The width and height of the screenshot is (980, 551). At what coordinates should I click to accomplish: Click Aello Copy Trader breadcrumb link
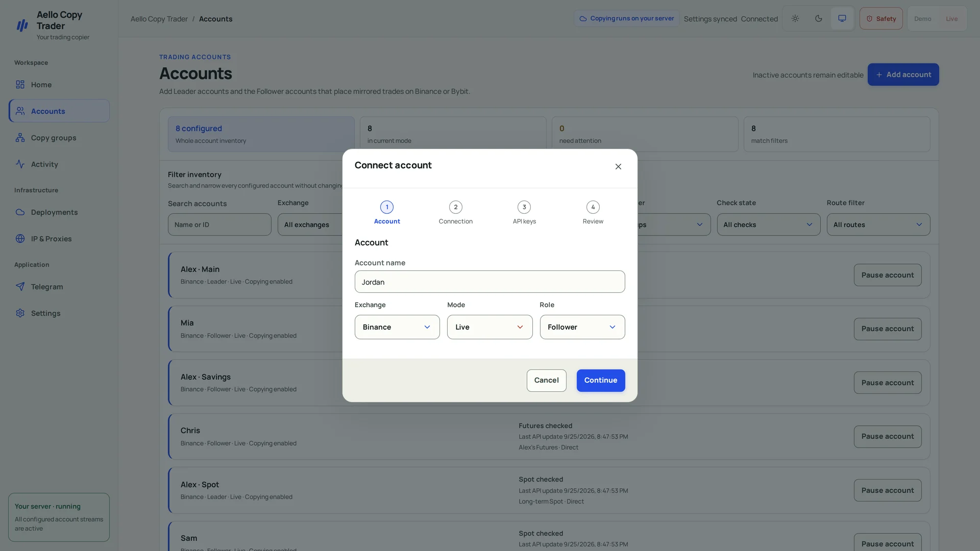coord(159,19)
